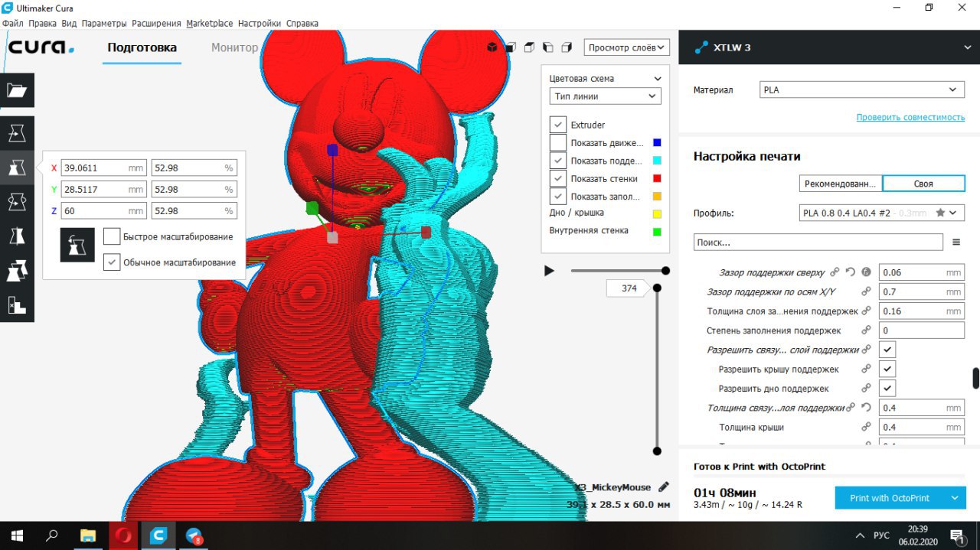Uncheck Обычное масштабирование checkbox
The image size is (980, 550).
[x=112, y=262]
